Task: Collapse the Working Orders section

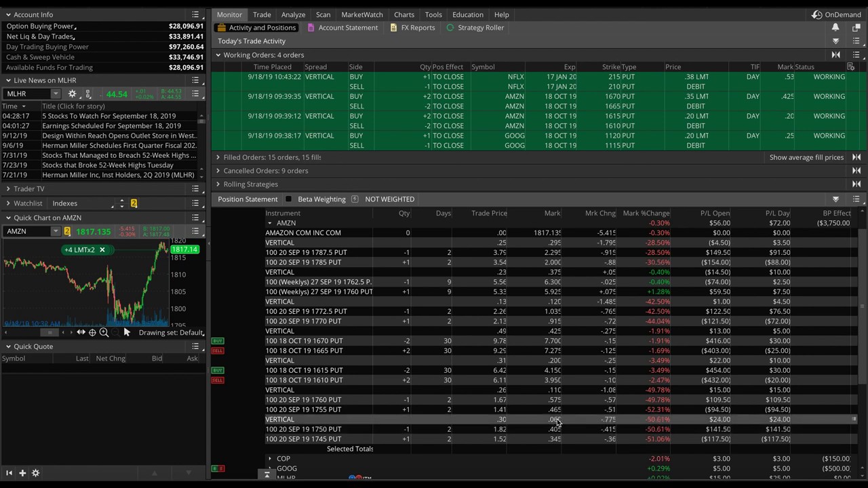Action: coord(218,55)
